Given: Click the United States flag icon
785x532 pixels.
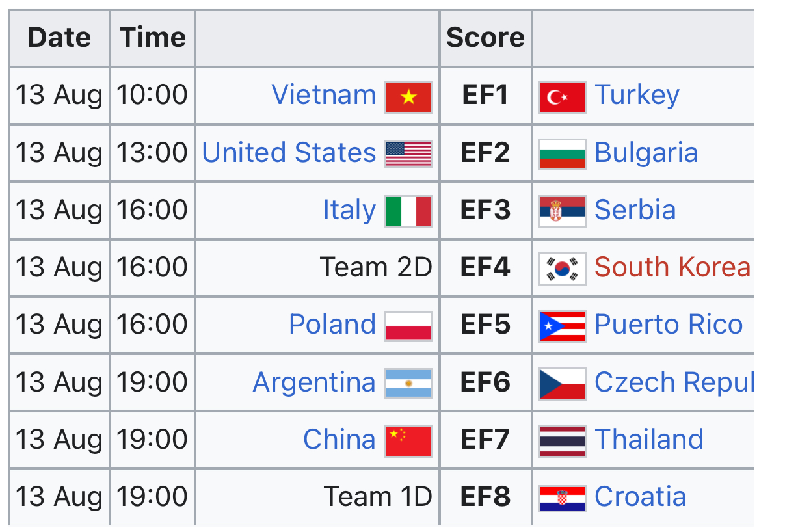Looking at the screenshot, I should tap(408, 154).
